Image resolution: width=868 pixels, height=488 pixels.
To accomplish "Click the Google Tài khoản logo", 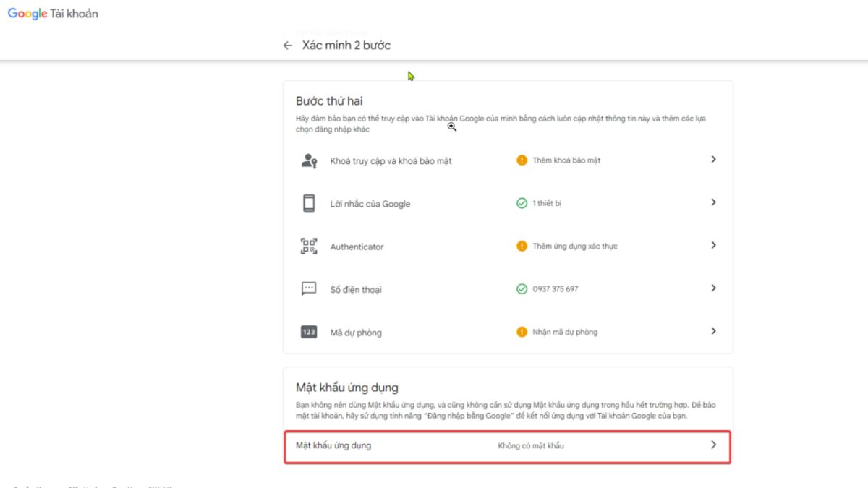I will [53, 14].
